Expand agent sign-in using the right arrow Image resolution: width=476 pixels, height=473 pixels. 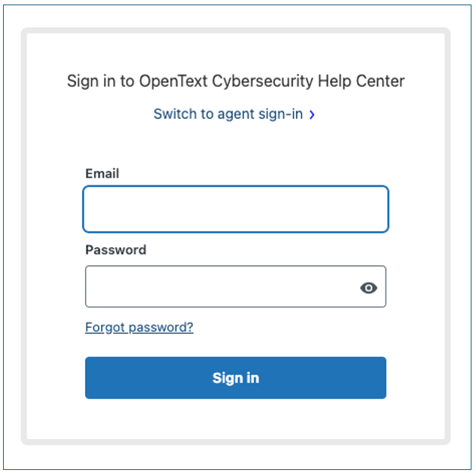[x=312, y=114]
